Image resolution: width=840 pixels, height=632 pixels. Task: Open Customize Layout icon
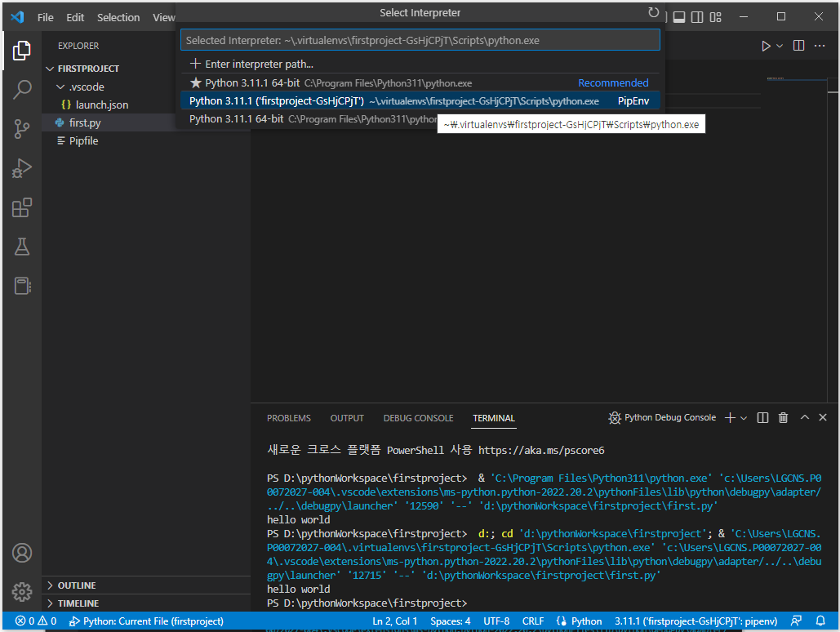point(715,17)
